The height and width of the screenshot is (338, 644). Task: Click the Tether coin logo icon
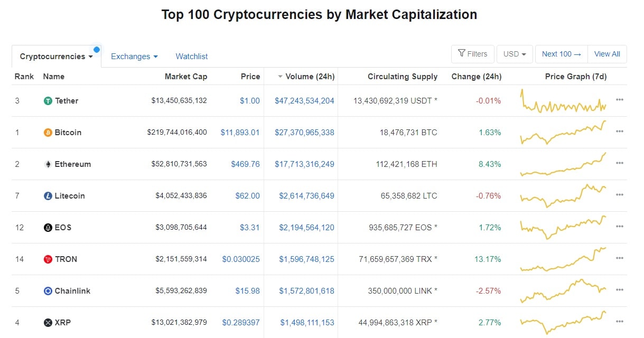(x=48, y=101)
